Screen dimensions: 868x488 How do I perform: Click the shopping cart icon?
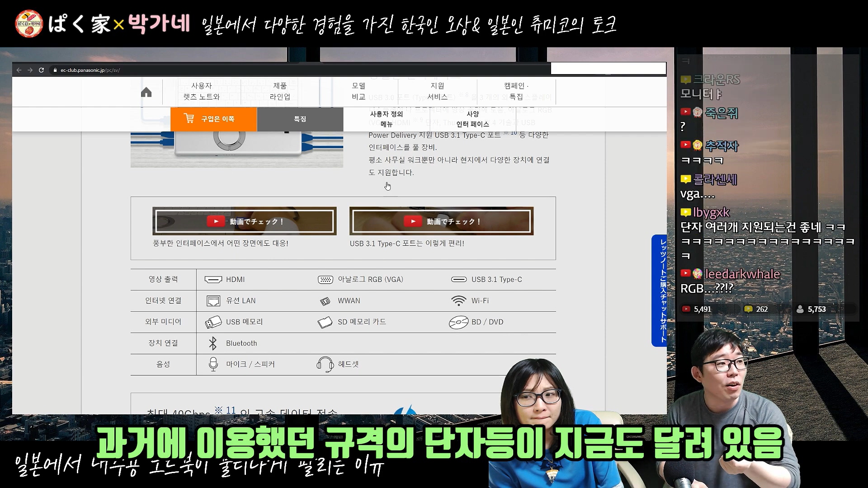(189, 118)
